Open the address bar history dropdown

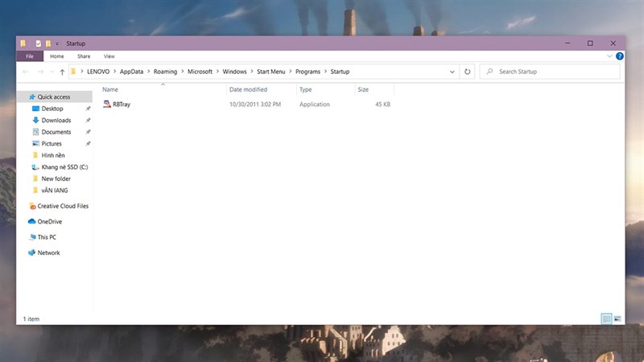452,72
